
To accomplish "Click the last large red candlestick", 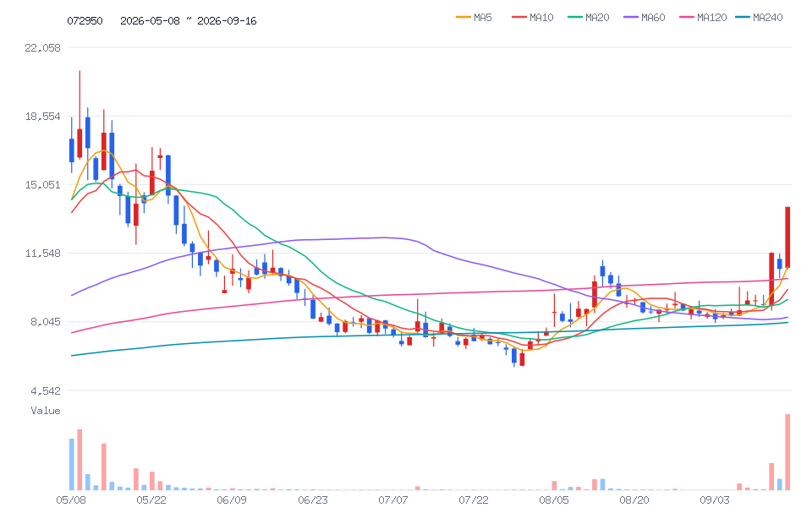I will 787,237.
